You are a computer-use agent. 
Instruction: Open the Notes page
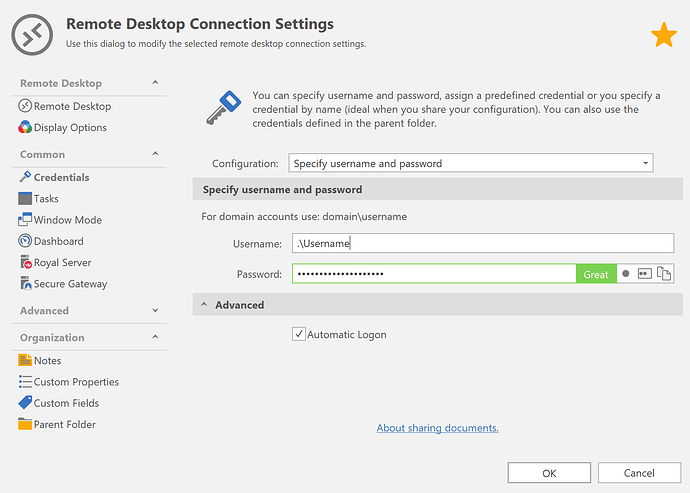click(47, 361)
